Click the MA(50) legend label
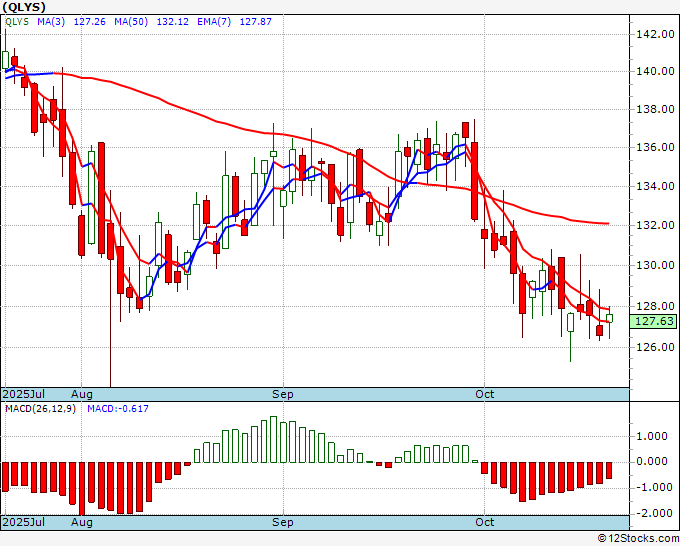Screen dimensions: 680x546 tap(131, 22)
